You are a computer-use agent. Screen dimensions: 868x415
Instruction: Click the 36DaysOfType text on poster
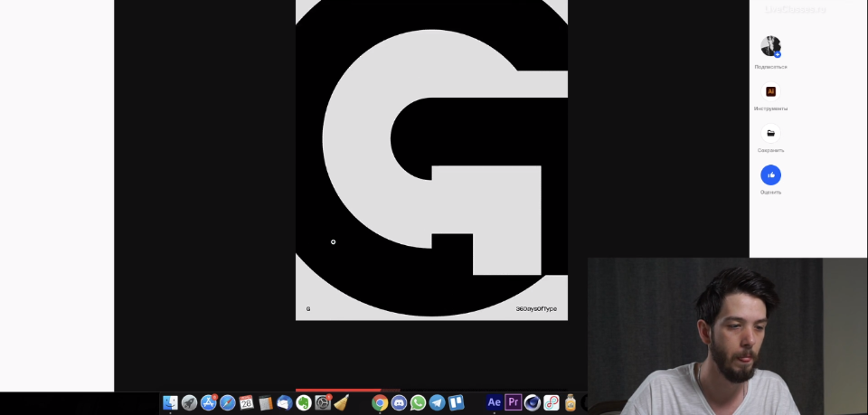click(536, 309)
